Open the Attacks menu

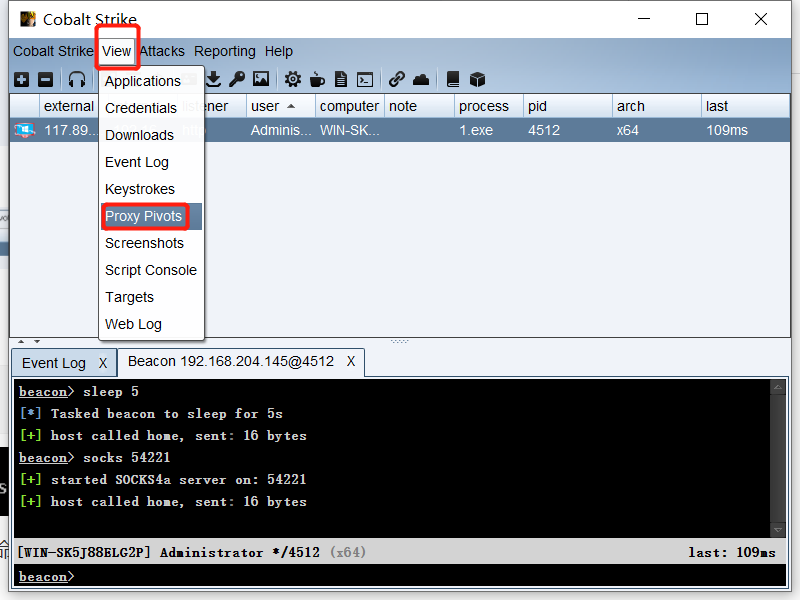(x=162, y=52)
